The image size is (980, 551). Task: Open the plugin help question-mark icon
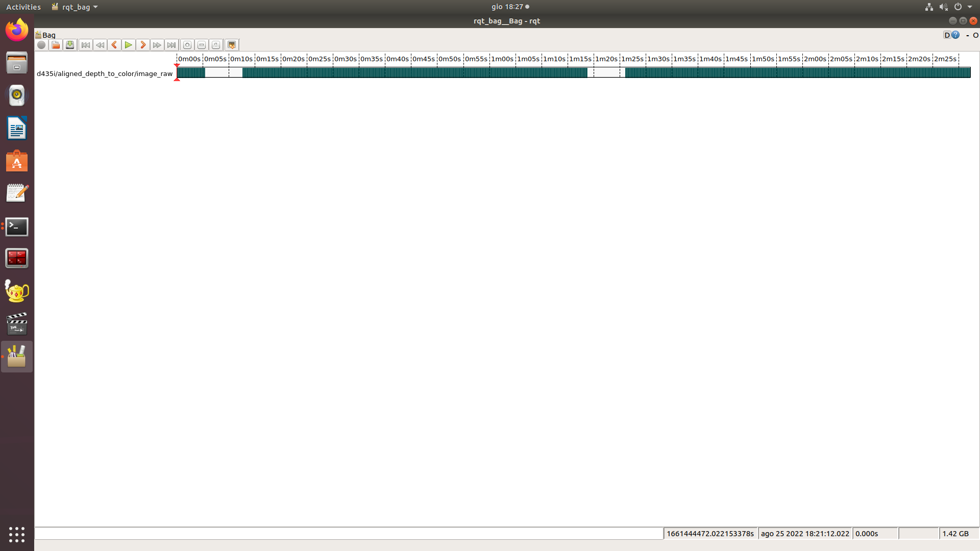coord(955,35)
